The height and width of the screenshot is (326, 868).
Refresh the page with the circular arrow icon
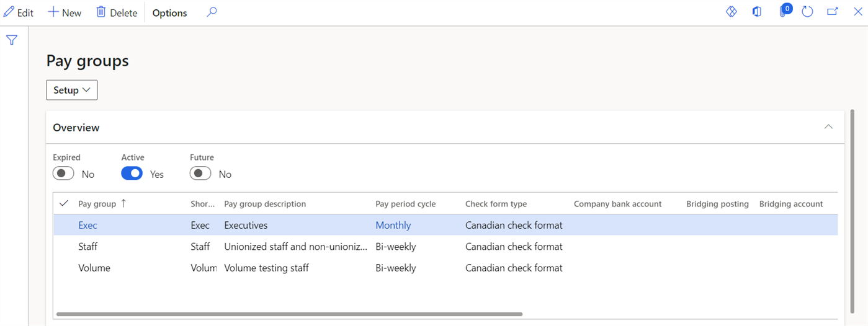[x=807, y=12]
